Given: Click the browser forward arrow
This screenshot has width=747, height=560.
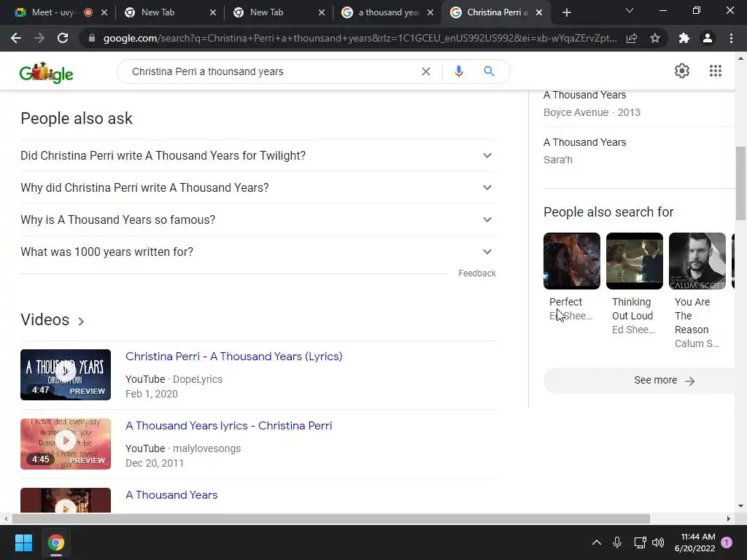Looking at the screenshot, I should [x=39, y=38].
